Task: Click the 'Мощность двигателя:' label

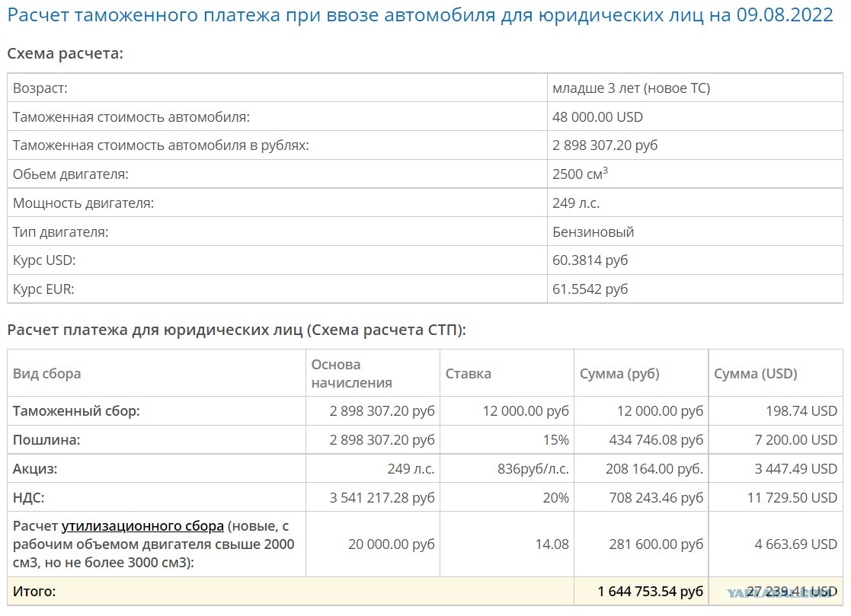Action: point(84,203)
